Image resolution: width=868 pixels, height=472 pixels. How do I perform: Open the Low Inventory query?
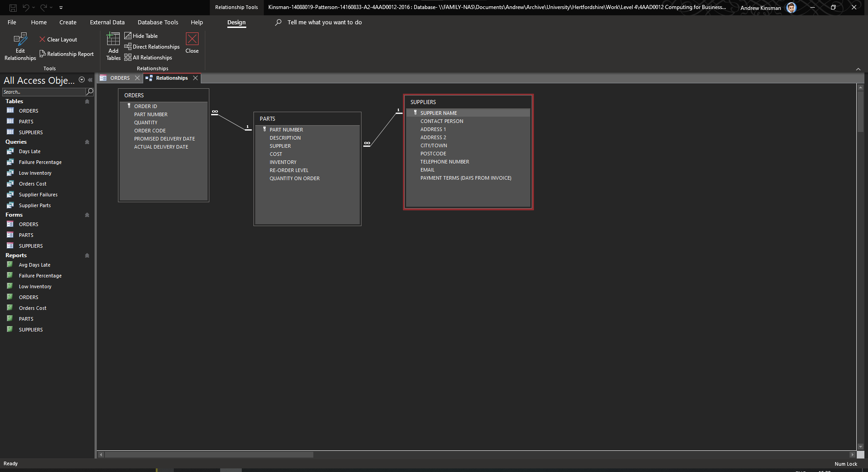click(35, 173)
